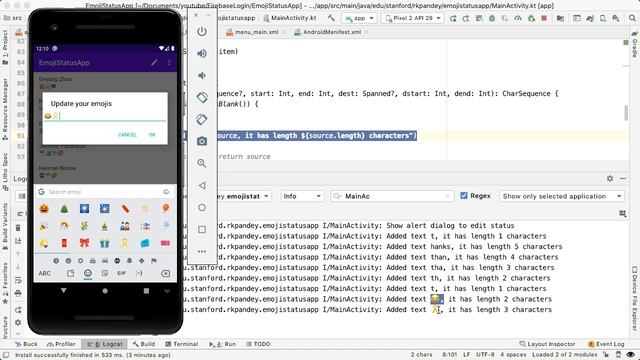640x360 pixels.
Task: Open the Info log level dropdown
Action: 302,196
